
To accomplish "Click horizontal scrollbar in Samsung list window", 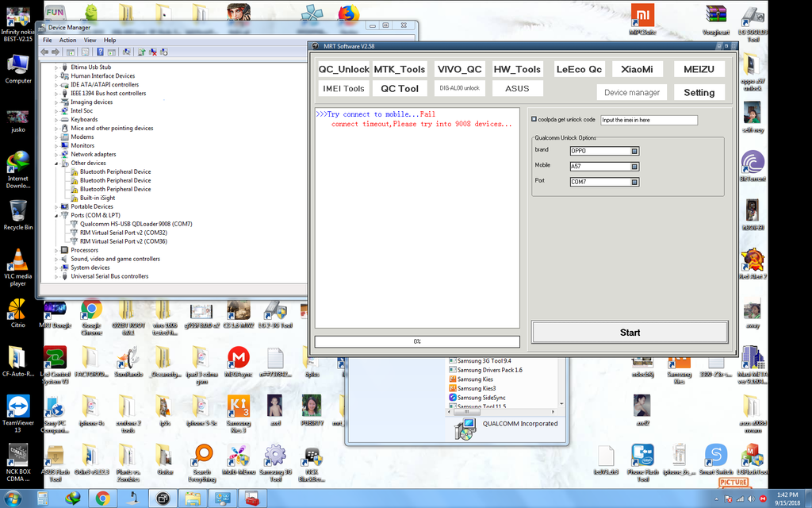I will (502, 412).
